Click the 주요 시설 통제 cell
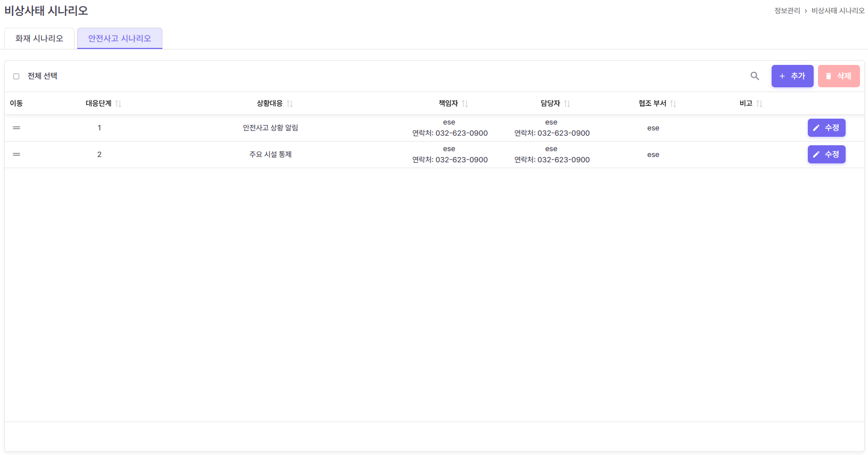 [271, 154]
